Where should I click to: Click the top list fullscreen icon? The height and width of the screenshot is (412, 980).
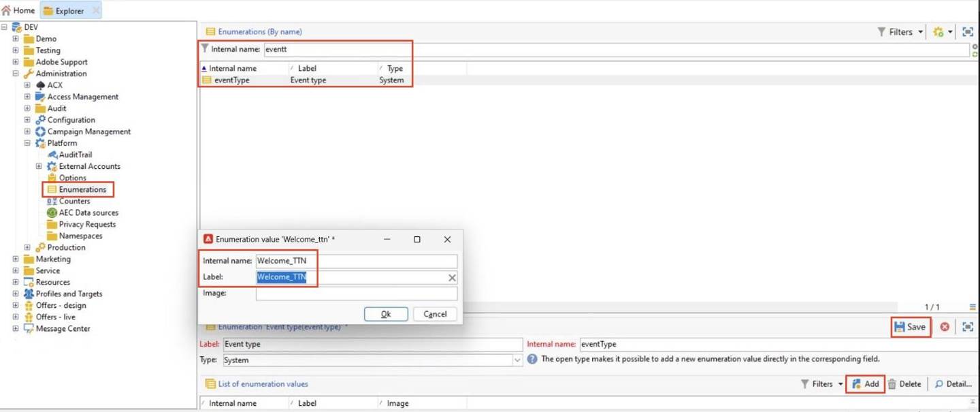(967, 31)
